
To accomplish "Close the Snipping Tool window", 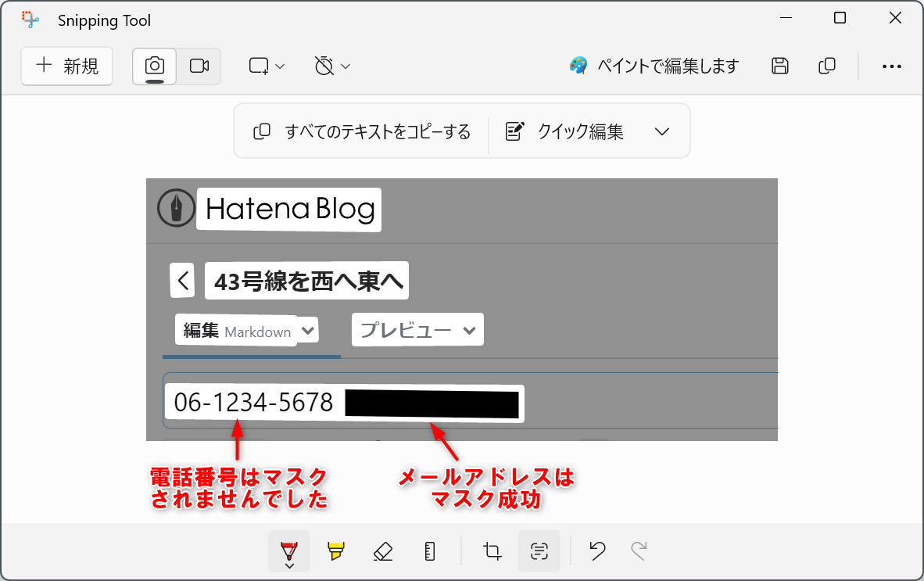I will 895,18.
